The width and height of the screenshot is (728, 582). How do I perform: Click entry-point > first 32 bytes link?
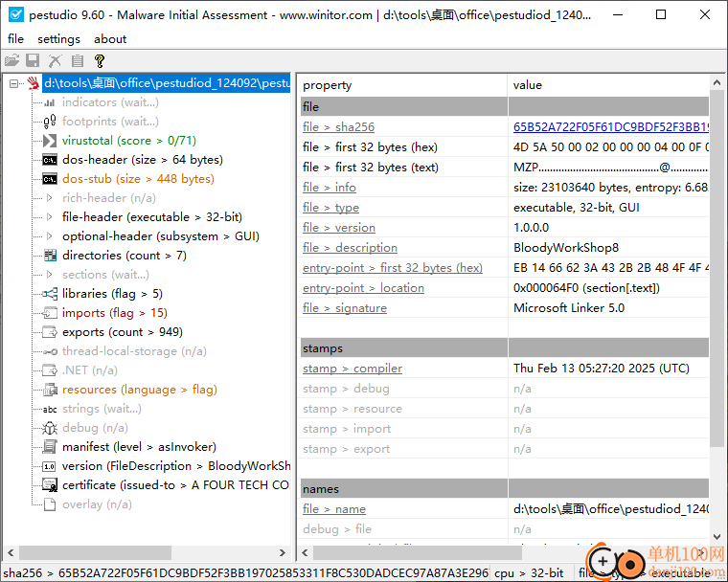click(393, 268)
